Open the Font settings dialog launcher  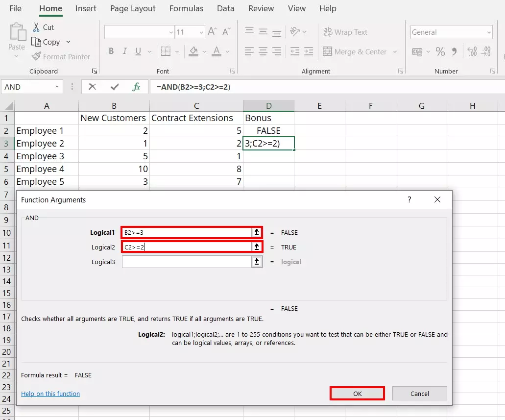(233, 71)
